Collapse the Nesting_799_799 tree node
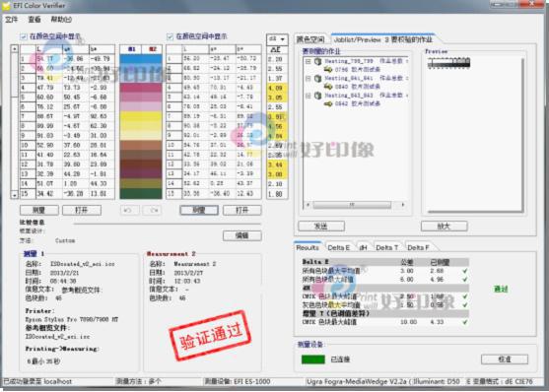The image size is (549, 392). pos(309,61)
